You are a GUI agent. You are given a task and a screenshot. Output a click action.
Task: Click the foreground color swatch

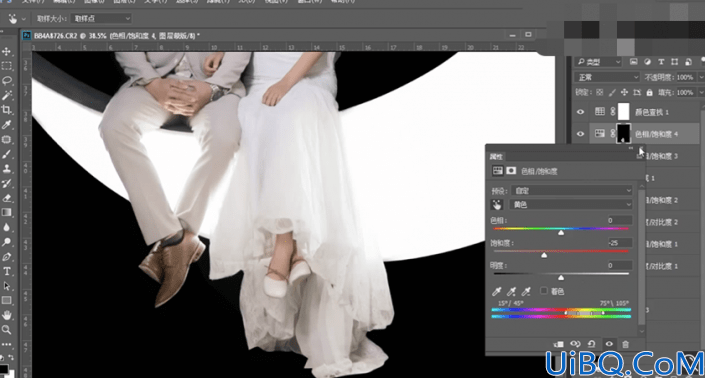4,369
